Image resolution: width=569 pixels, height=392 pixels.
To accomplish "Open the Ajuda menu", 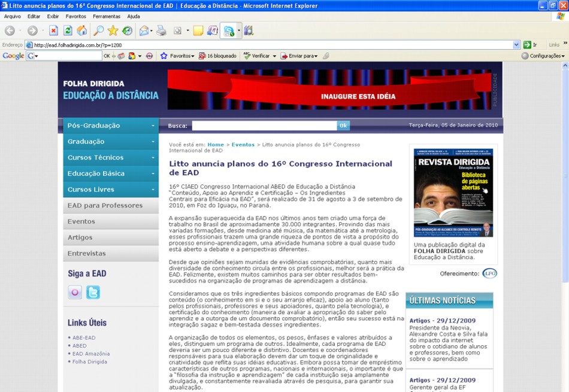I will tap(134, 16).
